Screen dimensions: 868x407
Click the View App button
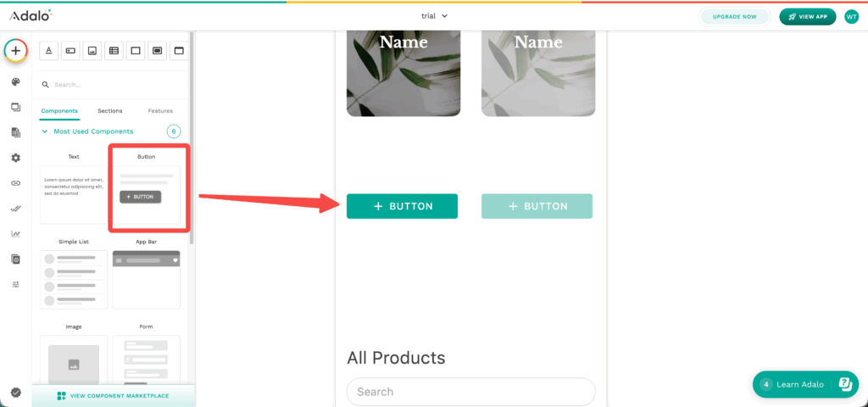pos(809,16)
